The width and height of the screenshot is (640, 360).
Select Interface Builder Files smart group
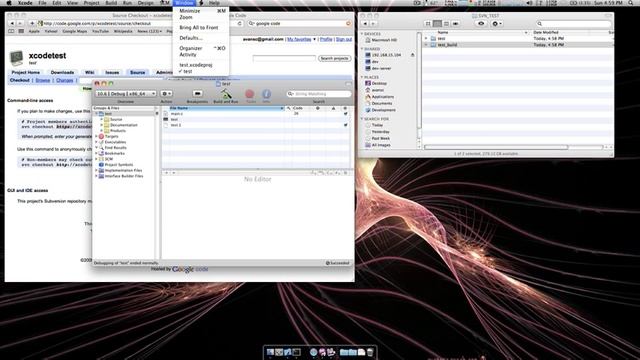point(124,176)
